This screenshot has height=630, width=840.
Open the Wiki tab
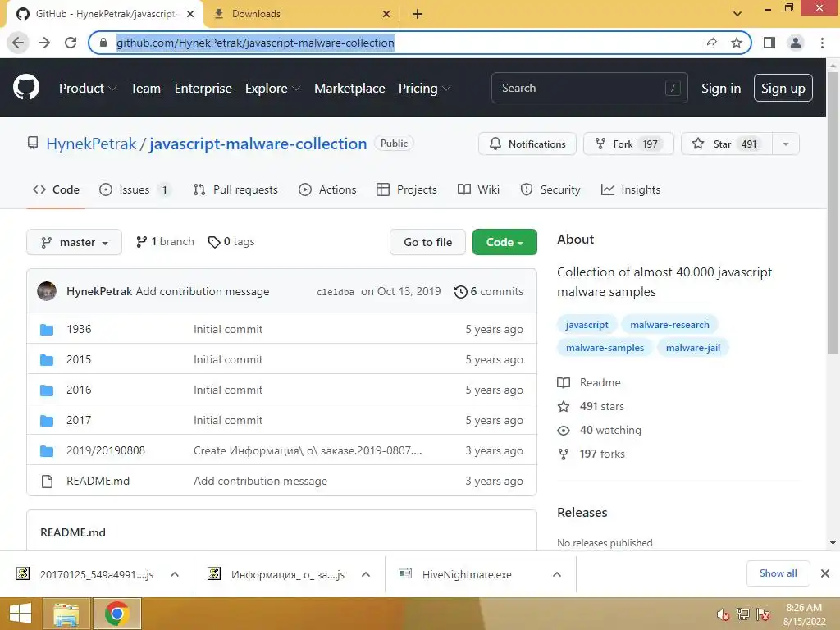pyautogui.click(x=478, y=189)
